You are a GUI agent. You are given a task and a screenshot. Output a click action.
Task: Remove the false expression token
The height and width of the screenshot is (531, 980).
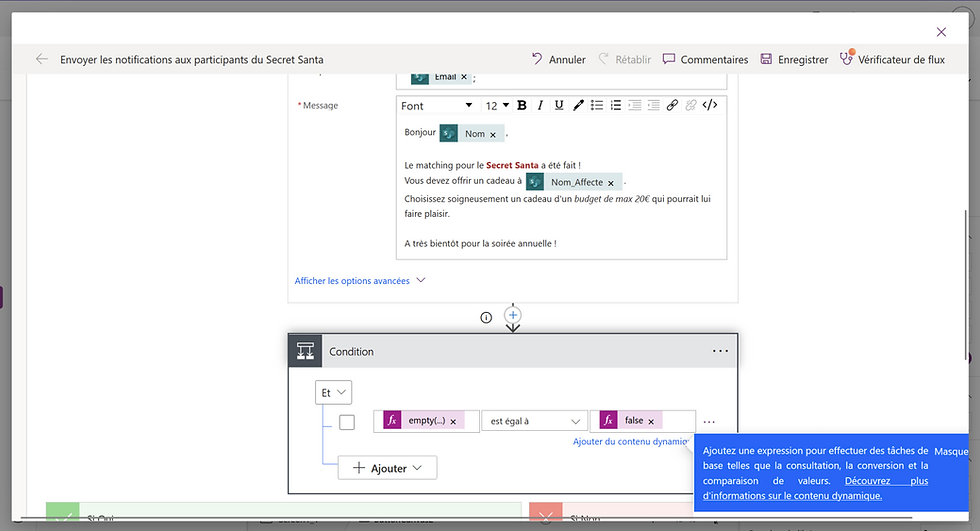pos(651,422)
